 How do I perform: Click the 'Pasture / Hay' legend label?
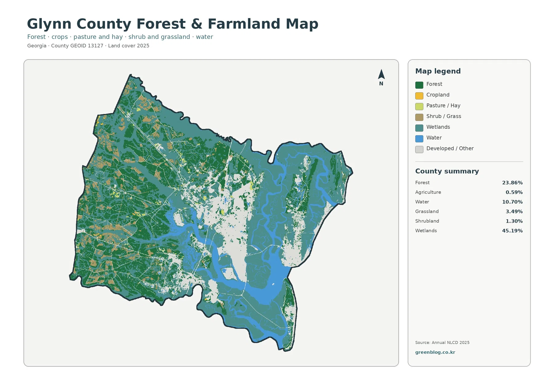tap(443, 106)
